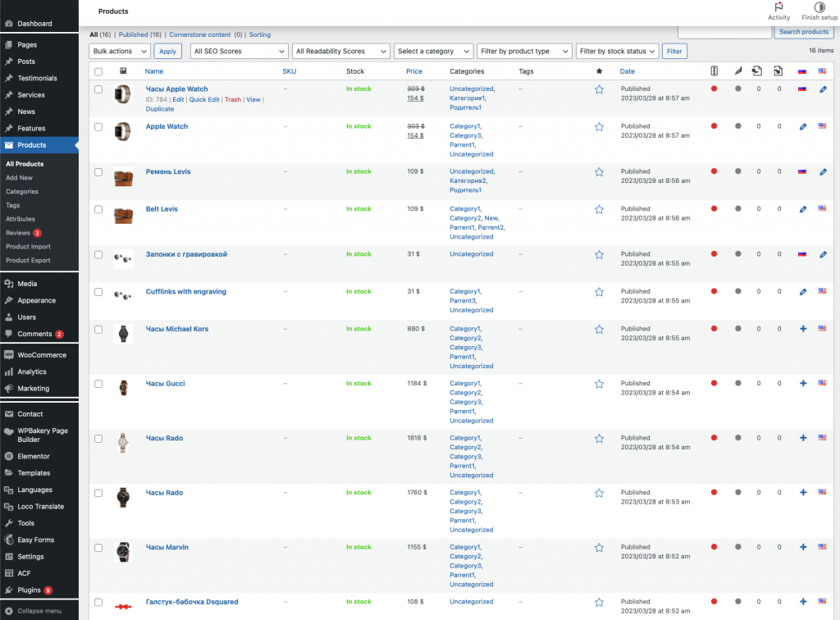Check the box for Часы Apple Watch
Image resolution: width=840 pixels, height=620 pixels.
point(98,89)
